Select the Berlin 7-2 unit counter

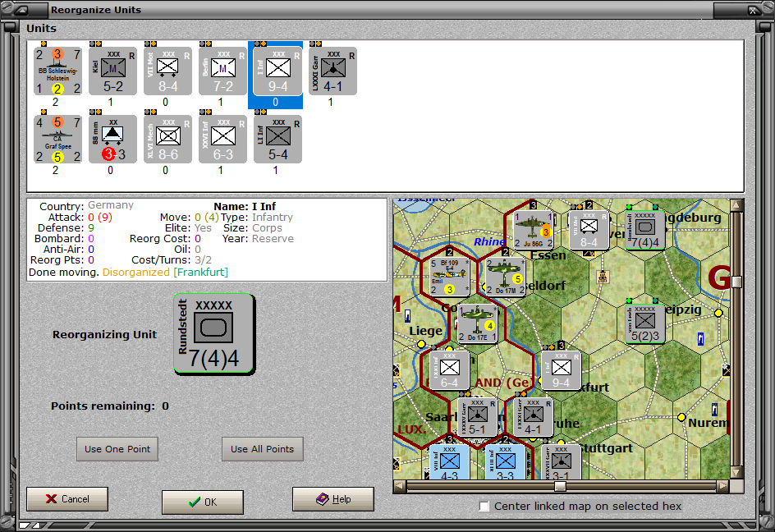[x=222, y=71]
